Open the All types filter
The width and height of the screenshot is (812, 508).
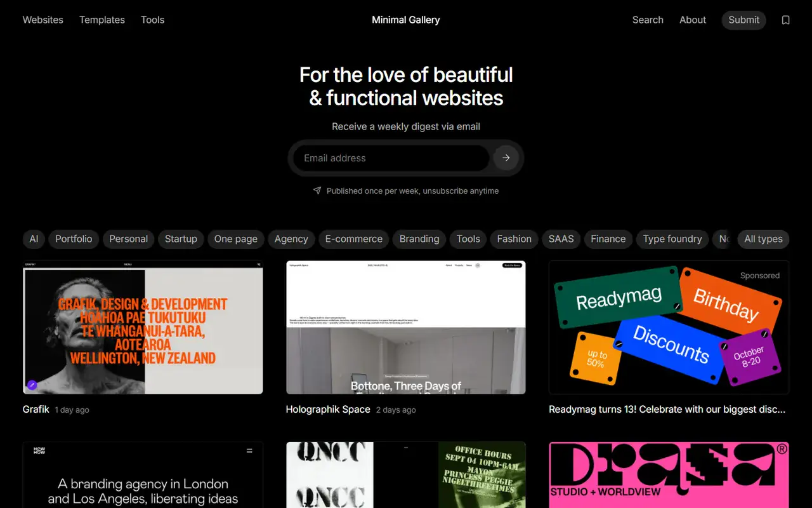coord(763,239)
